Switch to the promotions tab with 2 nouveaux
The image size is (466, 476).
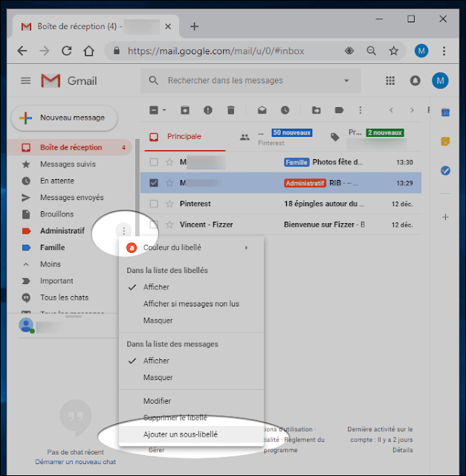coord(369,136)
